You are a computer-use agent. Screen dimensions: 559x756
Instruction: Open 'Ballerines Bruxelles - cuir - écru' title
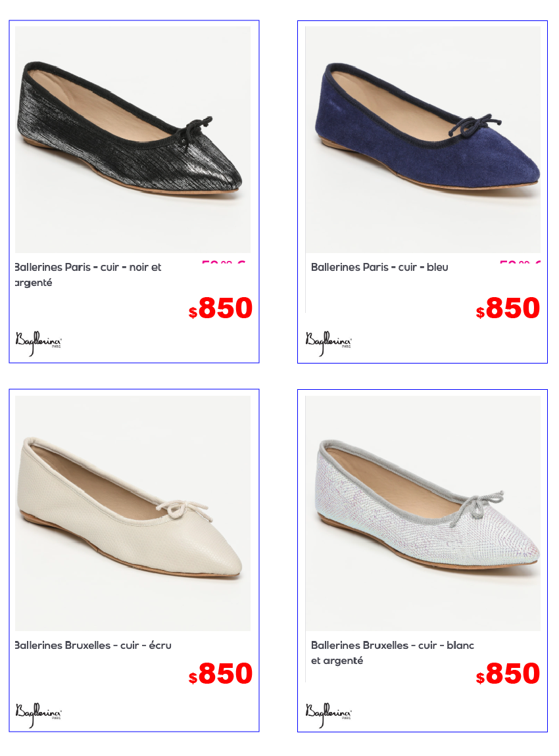pyautogui.click(x=93, y=645)
